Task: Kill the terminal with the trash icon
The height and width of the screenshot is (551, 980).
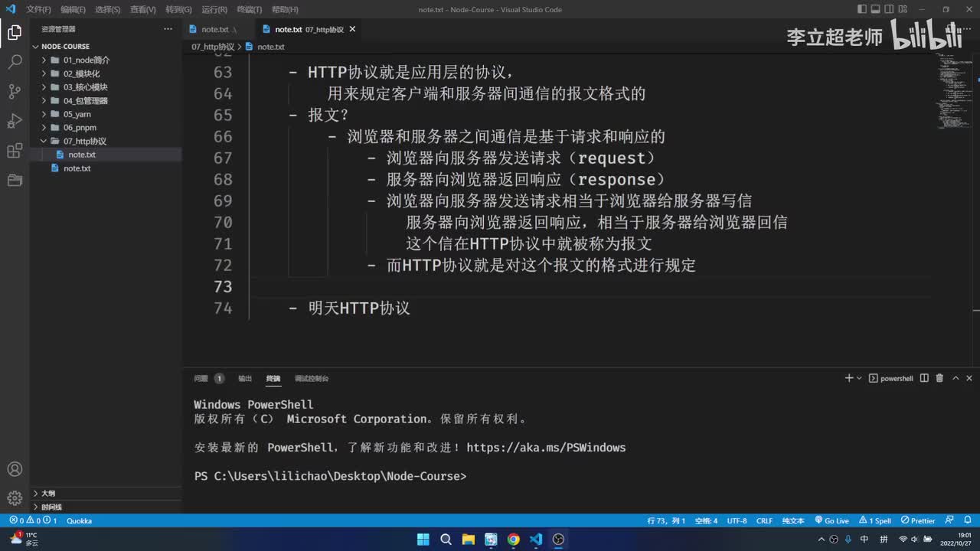Action: [x=939, y=378]
